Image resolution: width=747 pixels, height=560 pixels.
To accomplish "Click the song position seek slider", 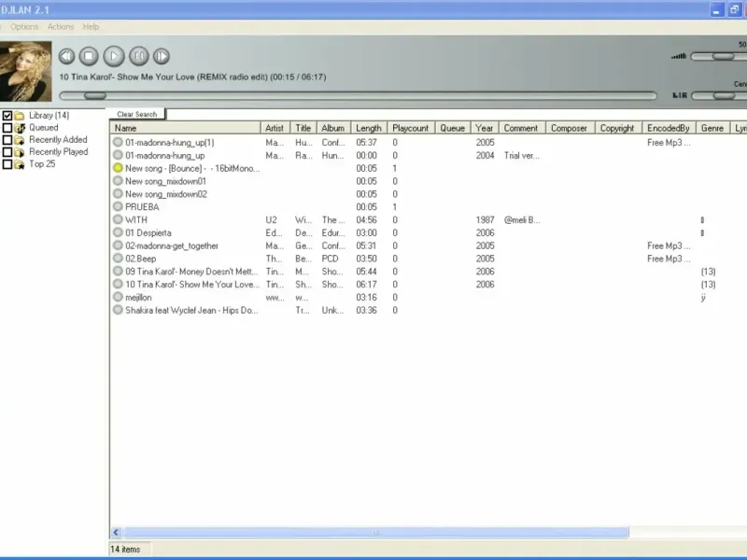I will [358, 96].
